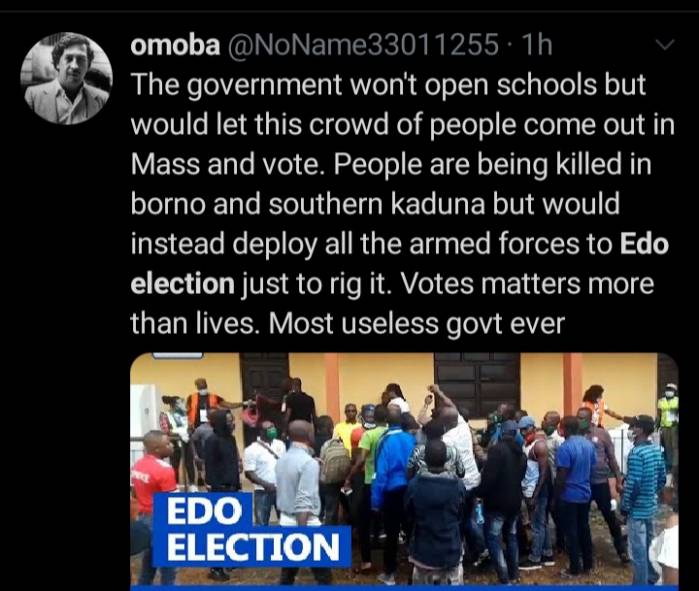This screenshot has width=699, height=591.
Task: Visit the @NoName33011255 handle
Action: point(363,45)
